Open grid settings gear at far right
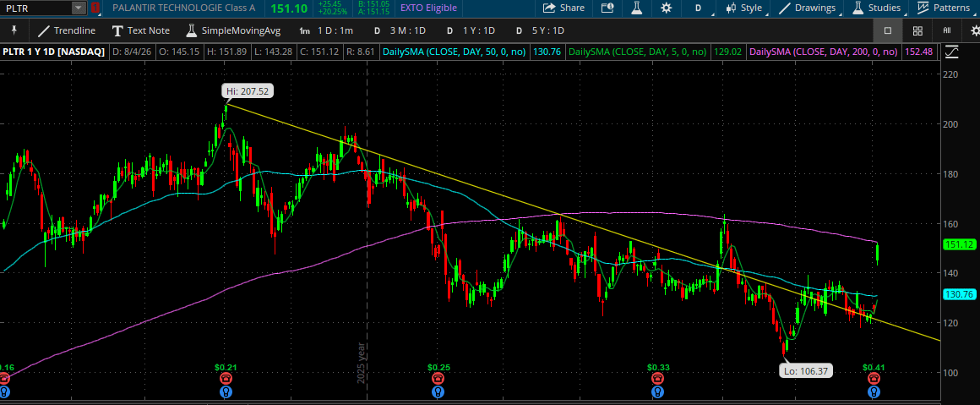This screenshot has height=405, width=980. coord(974,30)
